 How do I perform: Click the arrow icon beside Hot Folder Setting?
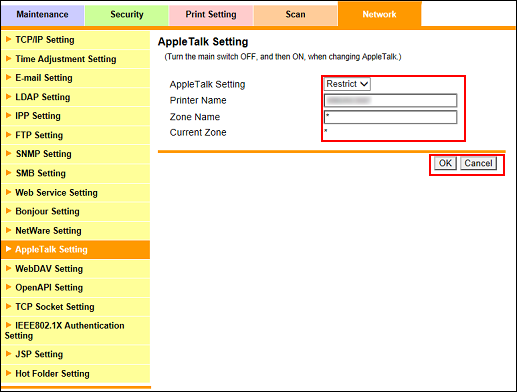[9, 373]
